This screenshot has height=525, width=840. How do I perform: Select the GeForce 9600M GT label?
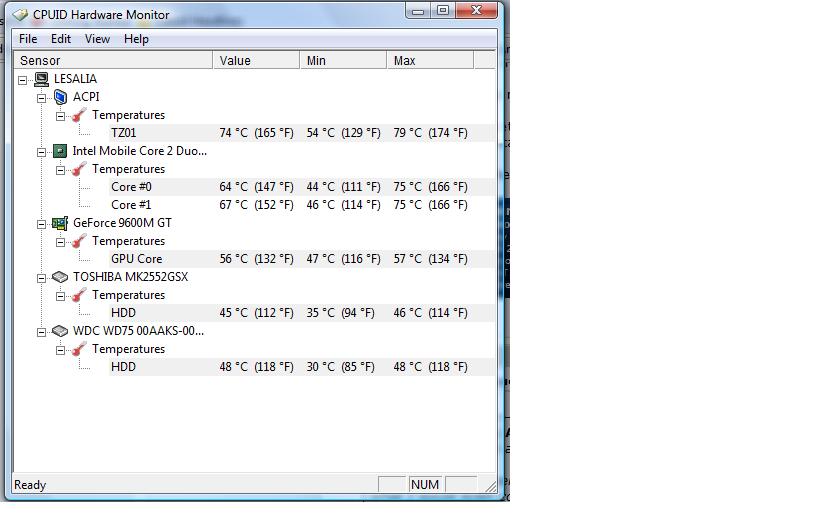[x=122, y=223]
